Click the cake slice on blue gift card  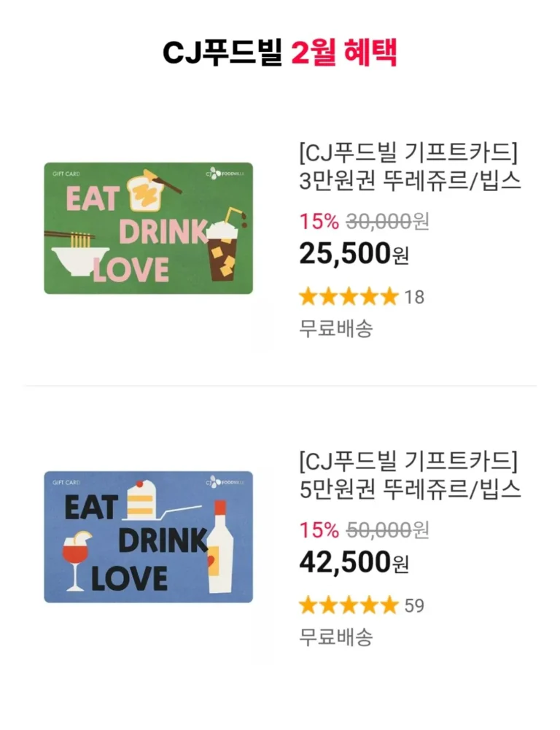pyautogui.click(x=141, y=501)
